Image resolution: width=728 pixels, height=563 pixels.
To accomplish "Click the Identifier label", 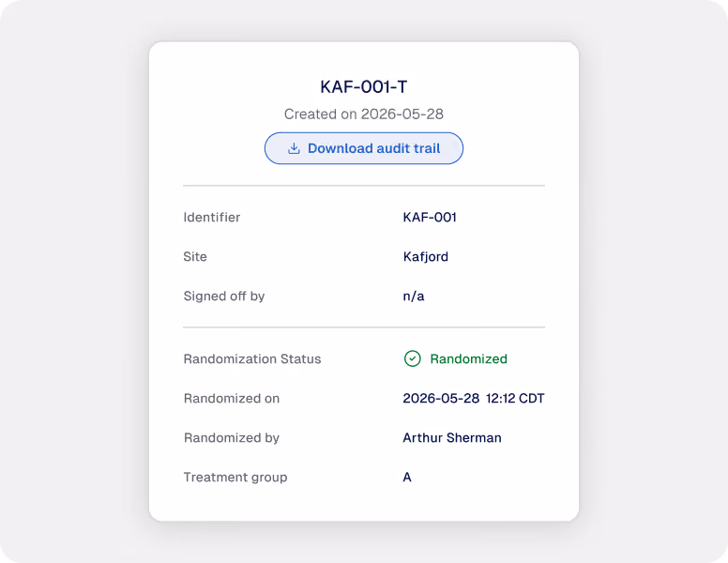I will pyautogui.click(x=212, y=217).
